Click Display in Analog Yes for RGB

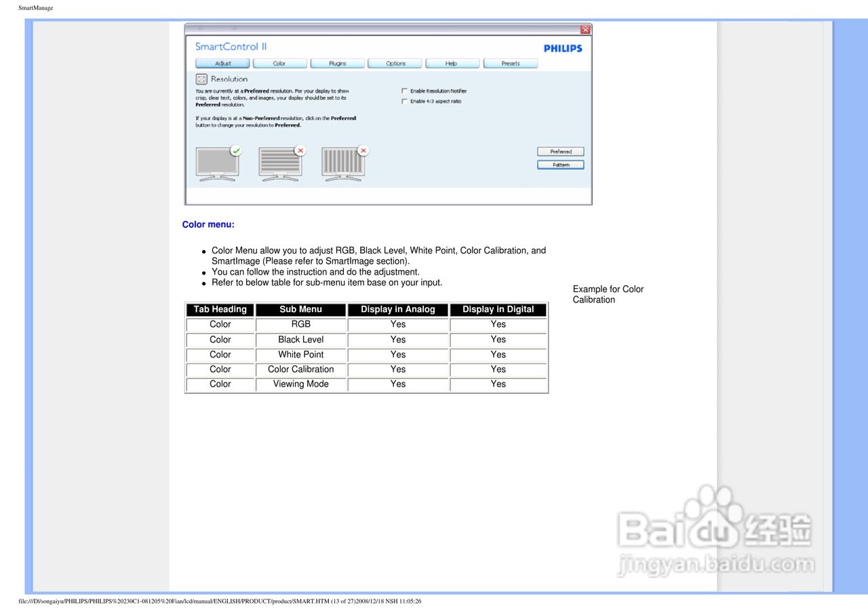pos(398,324)
